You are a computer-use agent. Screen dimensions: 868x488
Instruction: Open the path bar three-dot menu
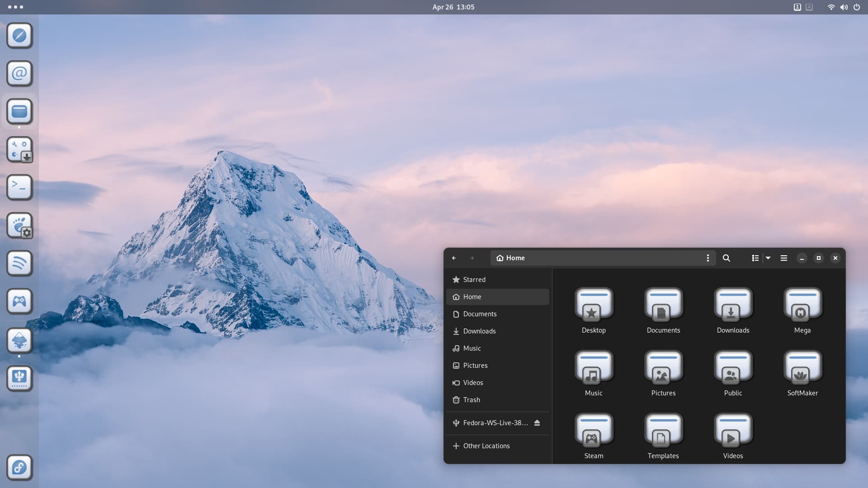[708, 258]
